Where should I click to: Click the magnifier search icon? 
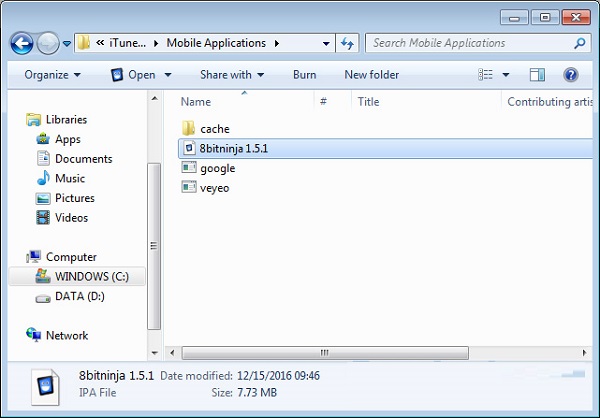(x=580, y=43)
